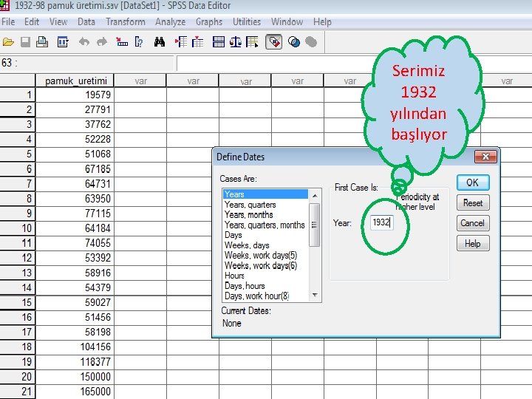
Task: Click the Select Cases icon
Action: pyautogui.click(x=252, y=42)
